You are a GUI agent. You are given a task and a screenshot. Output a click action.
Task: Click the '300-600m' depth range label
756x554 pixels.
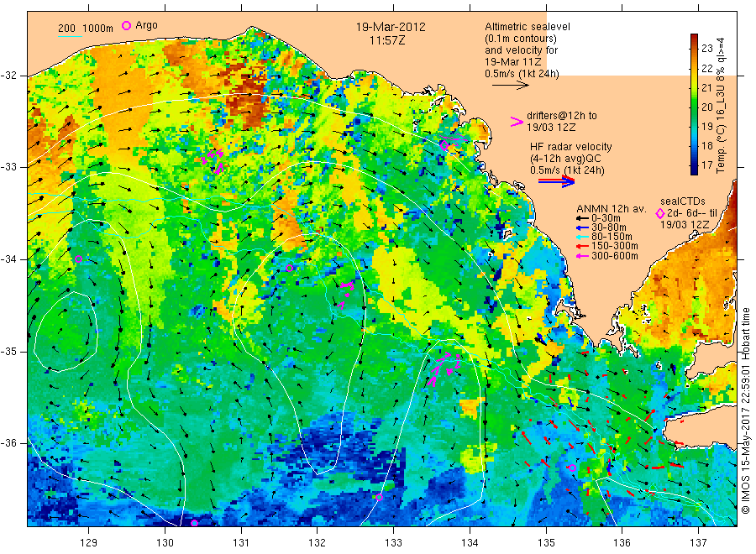point(615,256)
